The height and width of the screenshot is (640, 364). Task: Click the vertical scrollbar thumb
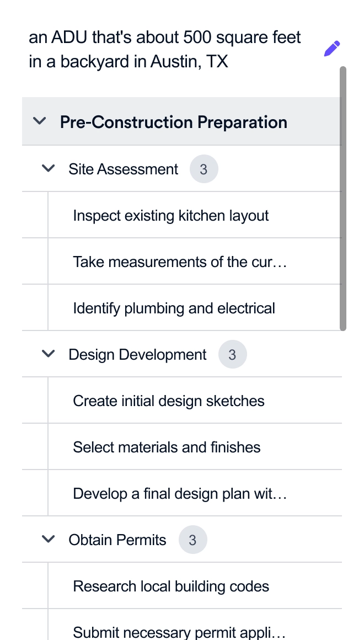click(x=343, y=199)
